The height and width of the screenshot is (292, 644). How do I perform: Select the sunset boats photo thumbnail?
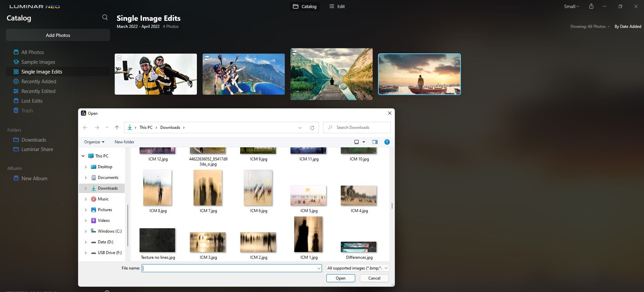419,74
